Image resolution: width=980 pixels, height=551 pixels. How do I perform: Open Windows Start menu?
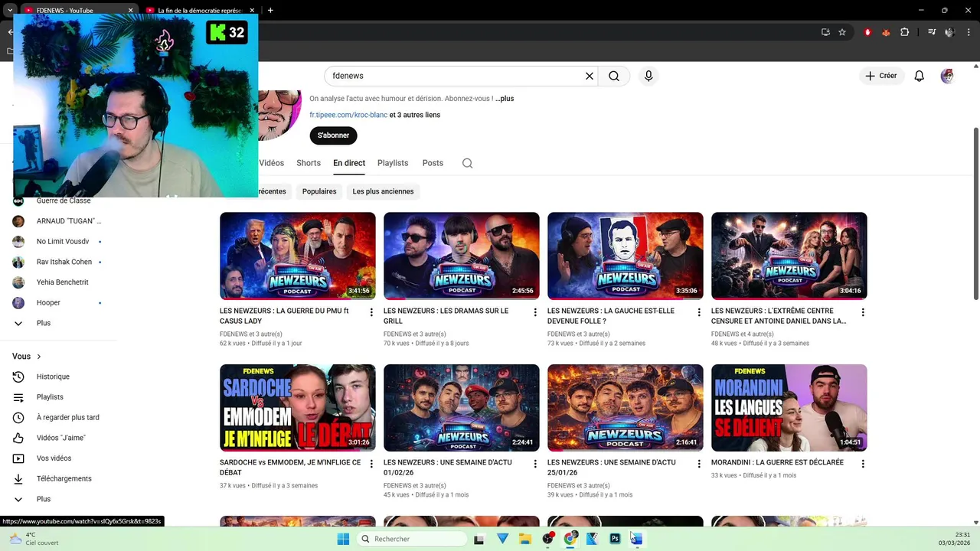tap(343, 539)
